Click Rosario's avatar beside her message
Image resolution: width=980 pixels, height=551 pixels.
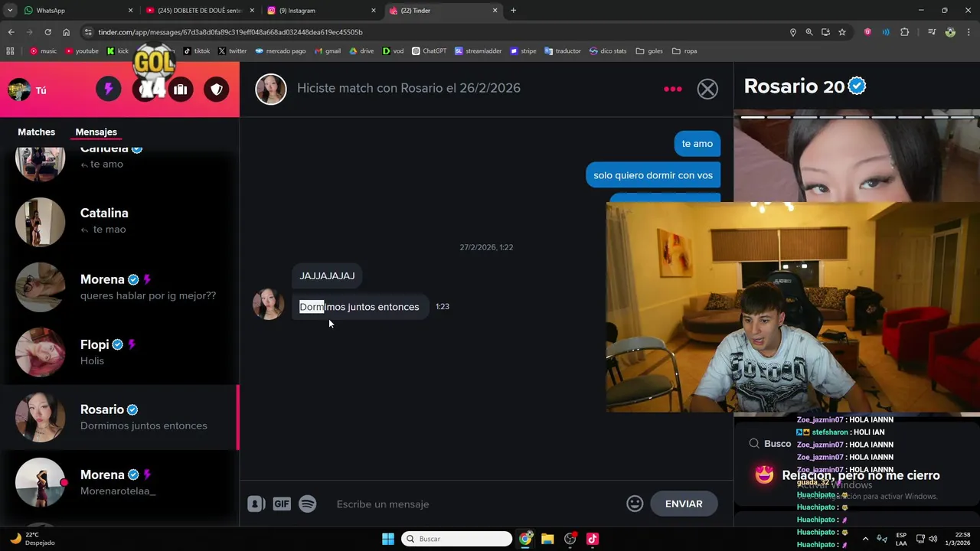click(x=268, y=304)
